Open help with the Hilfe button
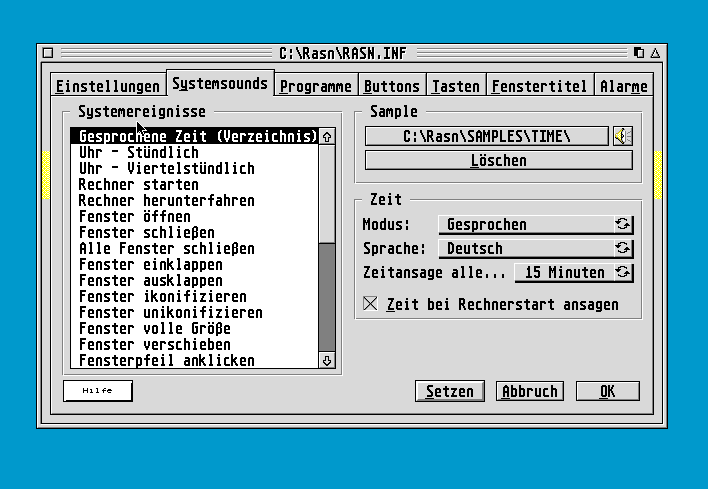708x489 pixels. [x=97, y=391]
